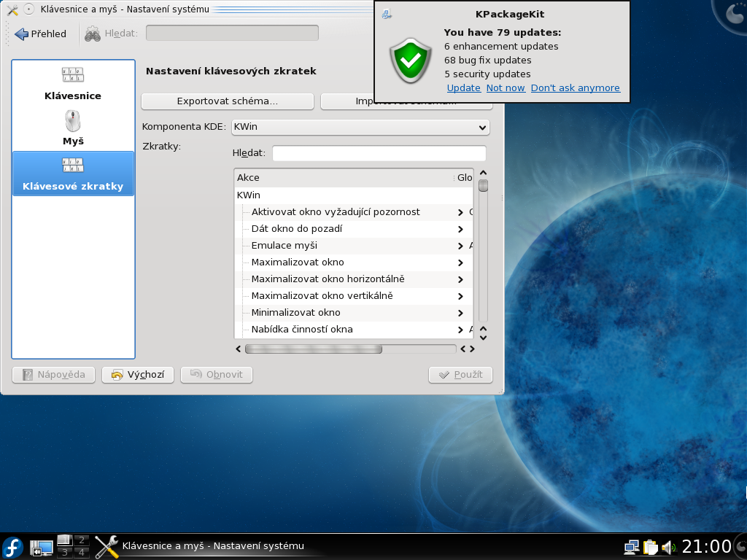Expand arrow for Nabídka činností okna

(x=460, y=330)
